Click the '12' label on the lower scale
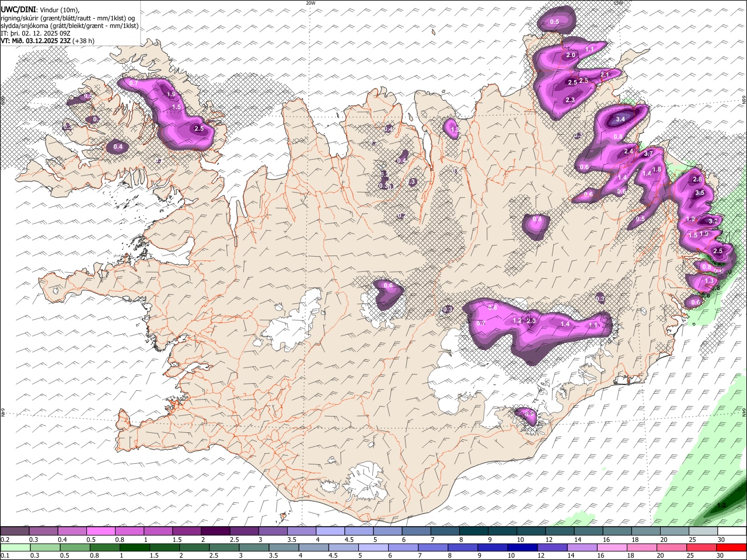 tap(541, 555)
